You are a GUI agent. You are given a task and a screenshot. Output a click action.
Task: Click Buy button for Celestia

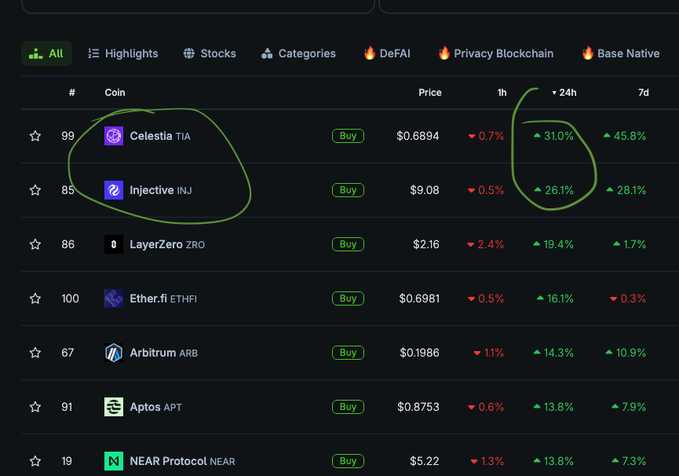pos(348,136)
